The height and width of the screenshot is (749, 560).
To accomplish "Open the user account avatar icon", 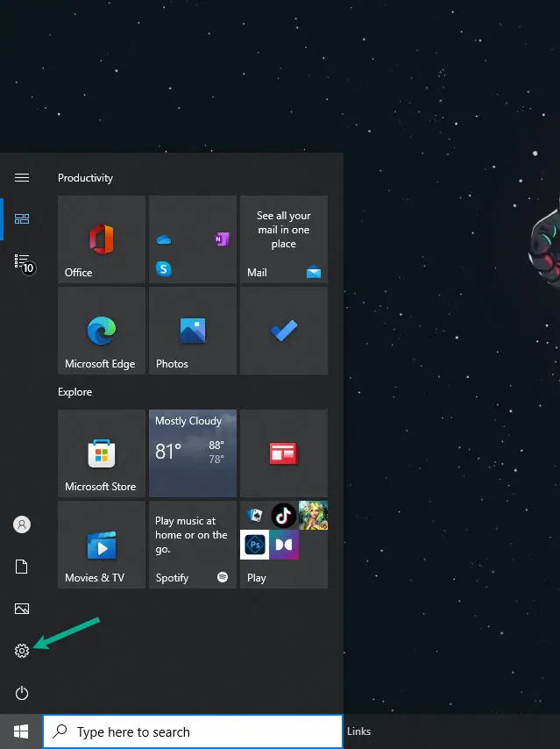I will [22, 524].
